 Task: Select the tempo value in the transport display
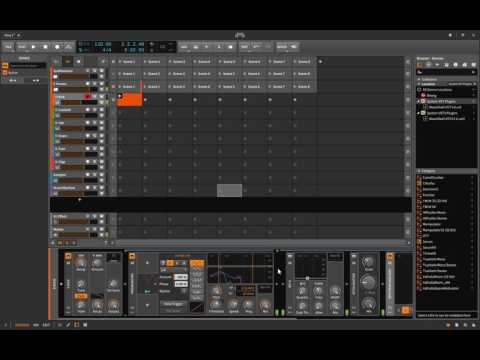(x=103, y=44)
